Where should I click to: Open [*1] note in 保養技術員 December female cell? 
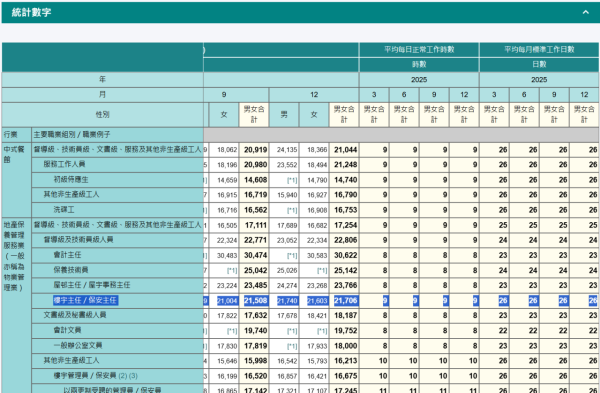(x=322, y=271)
